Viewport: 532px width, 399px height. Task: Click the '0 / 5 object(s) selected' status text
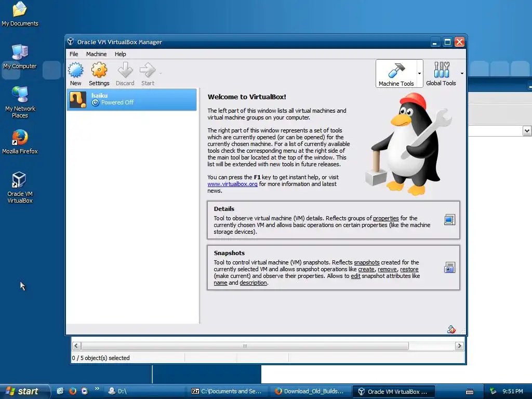101,358
